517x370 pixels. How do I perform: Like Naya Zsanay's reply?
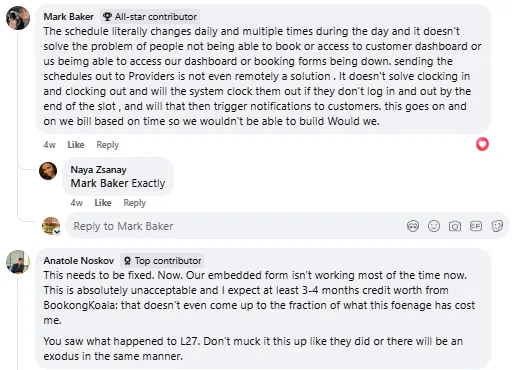pyautogui.click(x=103, y=203)
